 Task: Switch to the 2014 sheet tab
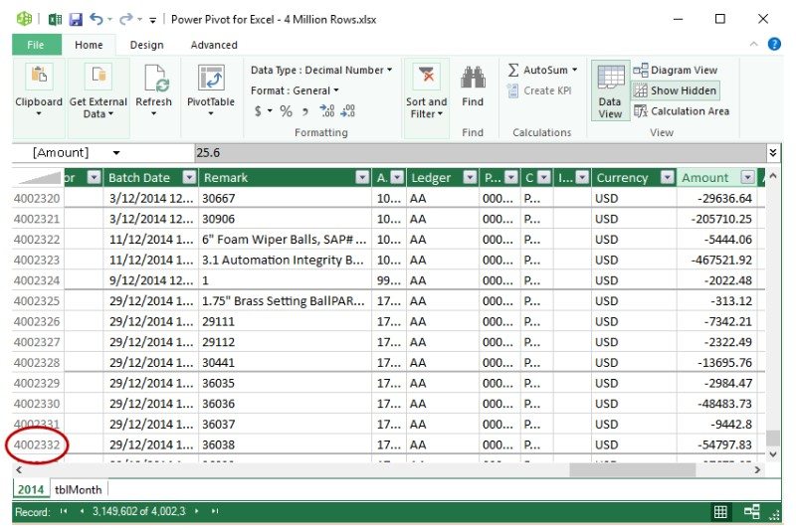(31, 489)
